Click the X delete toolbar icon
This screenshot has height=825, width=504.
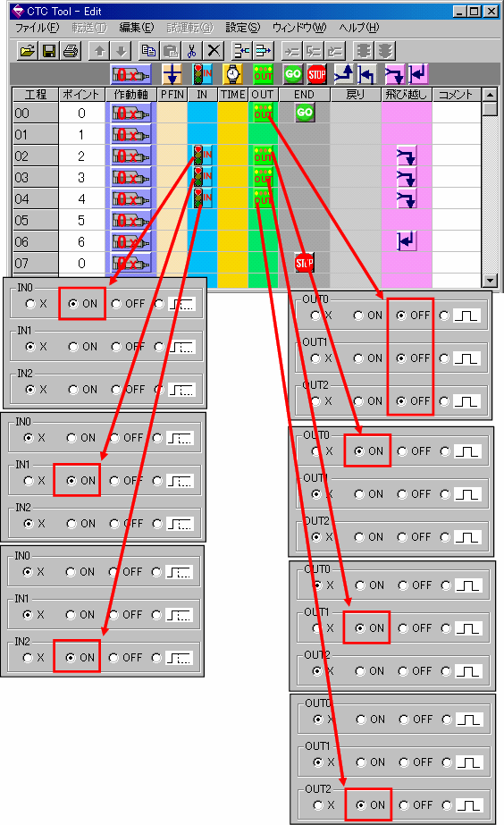tap(214, 51)
